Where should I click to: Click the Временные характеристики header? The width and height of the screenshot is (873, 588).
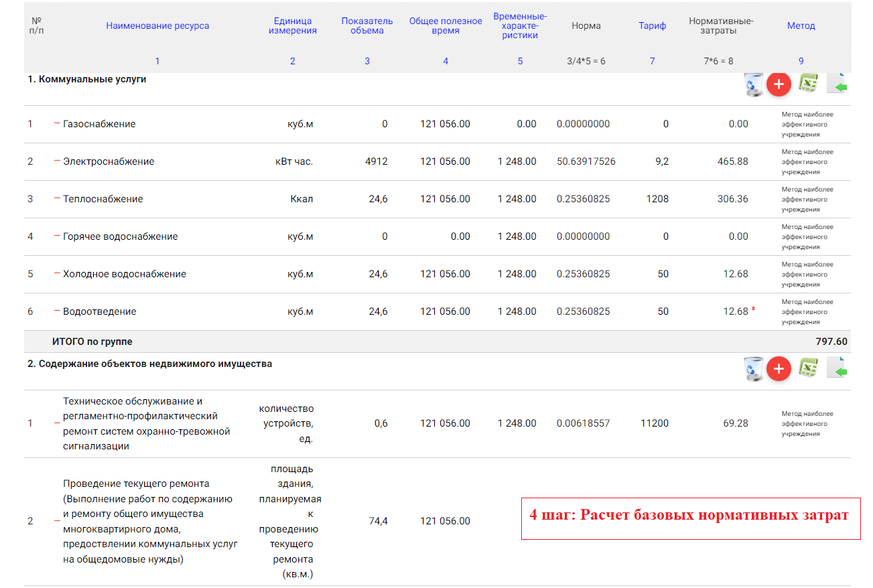click(520, 26)
